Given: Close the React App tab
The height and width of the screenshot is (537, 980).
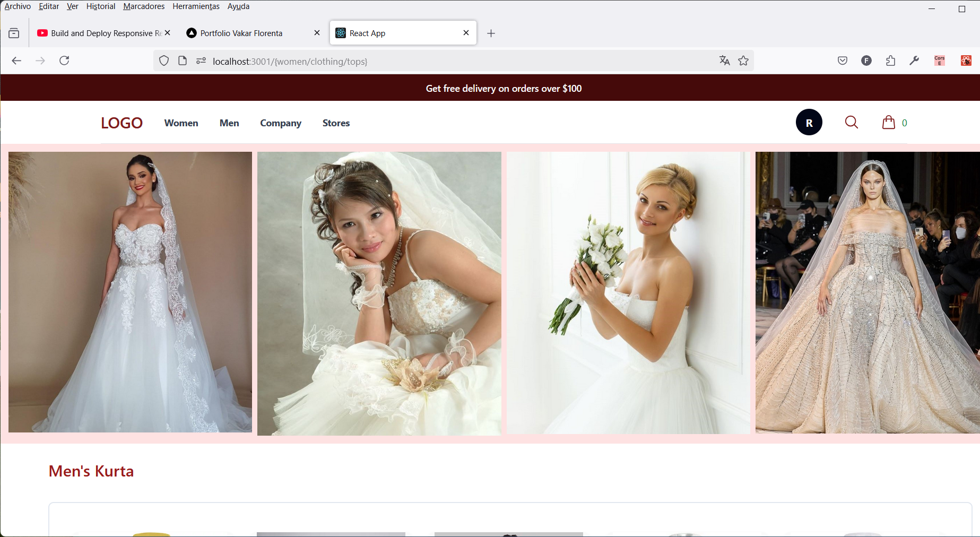Looking at the screenshot, I should pyautogui.click(x=466, y=33).
